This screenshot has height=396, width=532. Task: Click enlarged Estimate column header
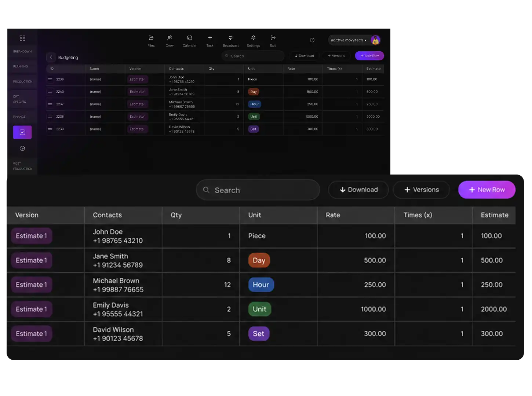coord(495,215)
